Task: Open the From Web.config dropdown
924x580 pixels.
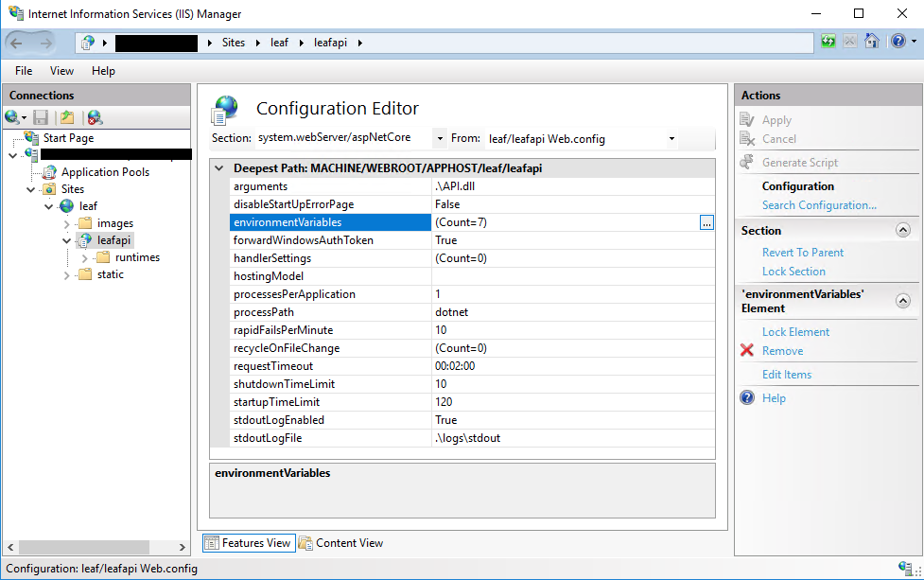Action: click(x=671, y=138)
